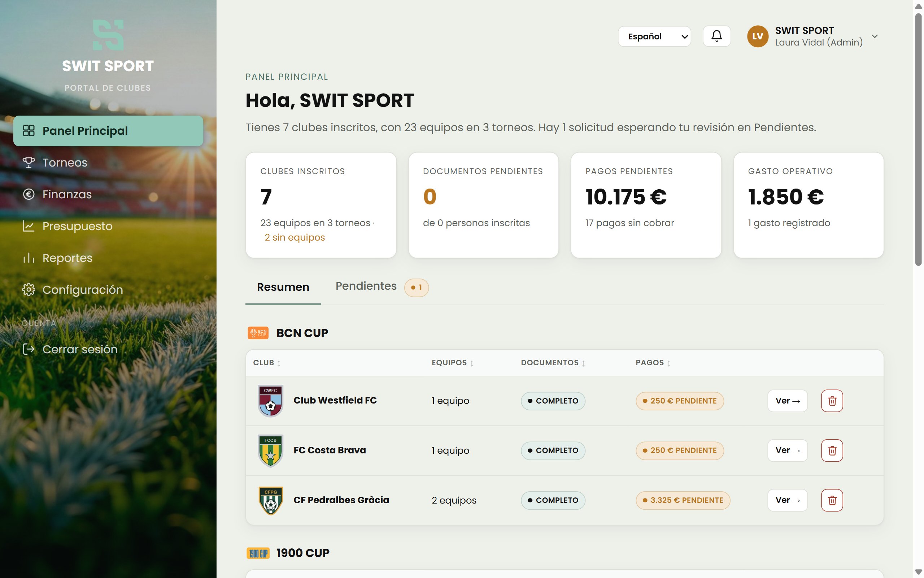Click the FC Costa Brava crest
This screenshot has width=924, height=578.
pos(270,450)
